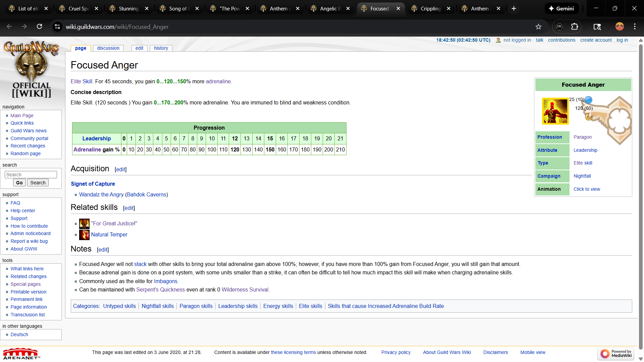Open the browser Extensions puzzle icon
The width and height of the screenshot is (644, 362).
(575, 27)
